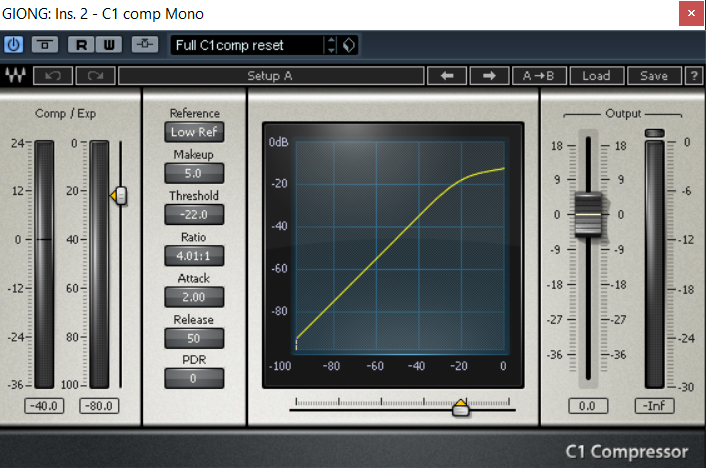Viewport: 706px width, 468px height.
Task: Toggle the plugin power bypass button
Action: click(14, 45)
